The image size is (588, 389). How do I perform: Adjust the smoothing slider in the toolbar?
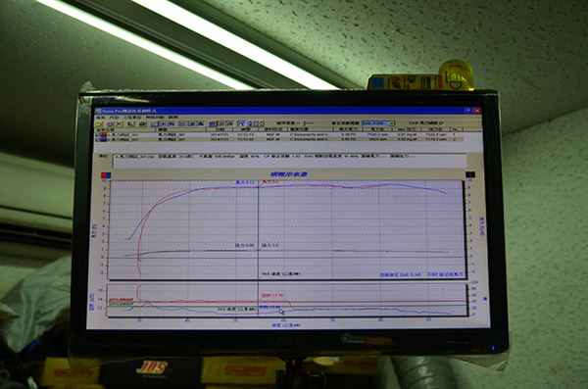pyautogui.click(x=307, y=122)
